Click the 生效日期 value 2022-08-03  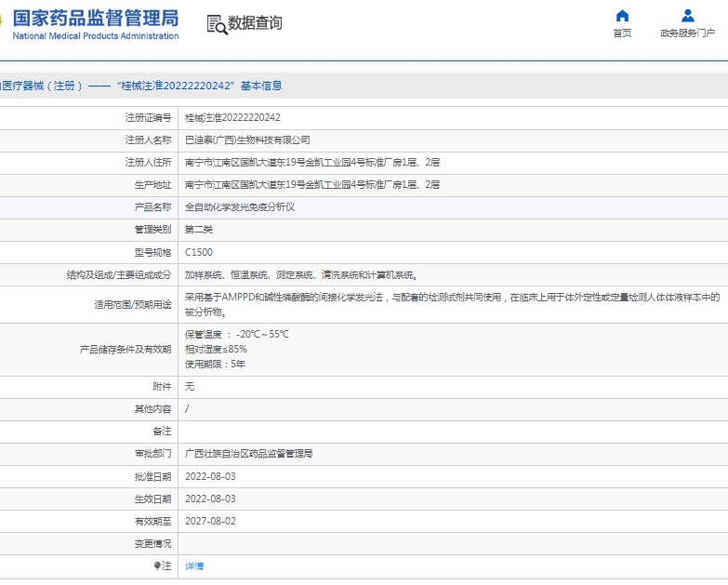210,499
